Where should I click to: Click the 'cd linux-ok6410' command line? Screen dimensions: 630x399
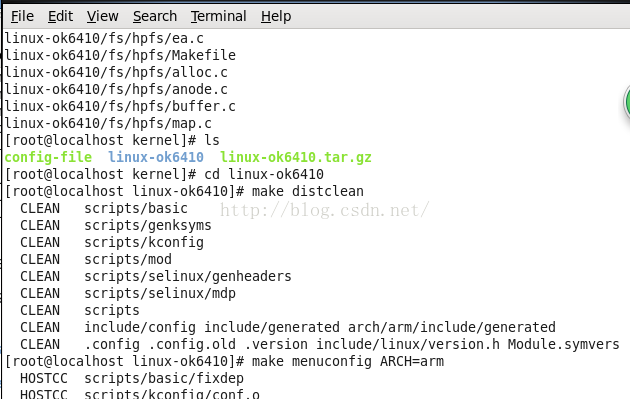click(x=164, y=174)
